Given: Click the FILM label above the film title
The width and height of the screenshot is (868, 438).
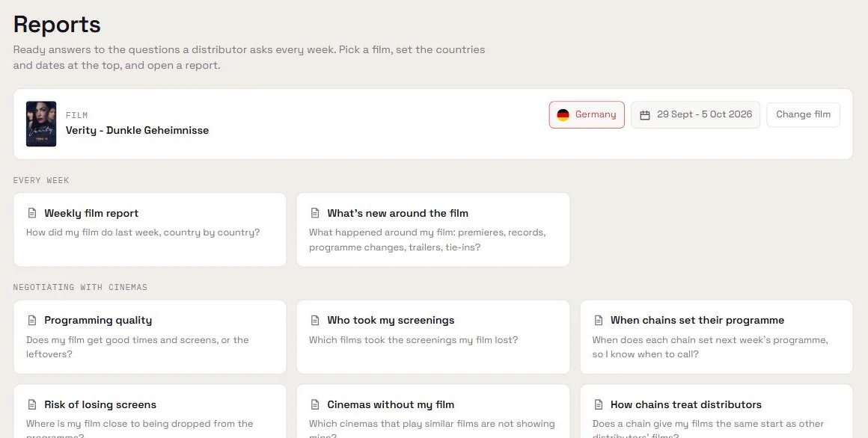Looking at the screenshot, I should [x=77, y=115].
